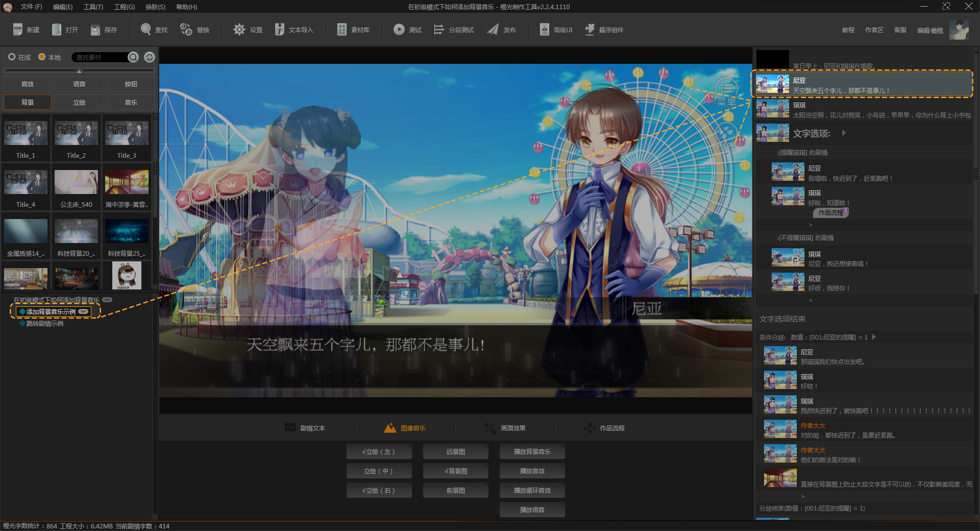The width and height of the screenshot is (980, 531).
Task: Start the 测试 play test icon
Action: (x=399, y=30)
